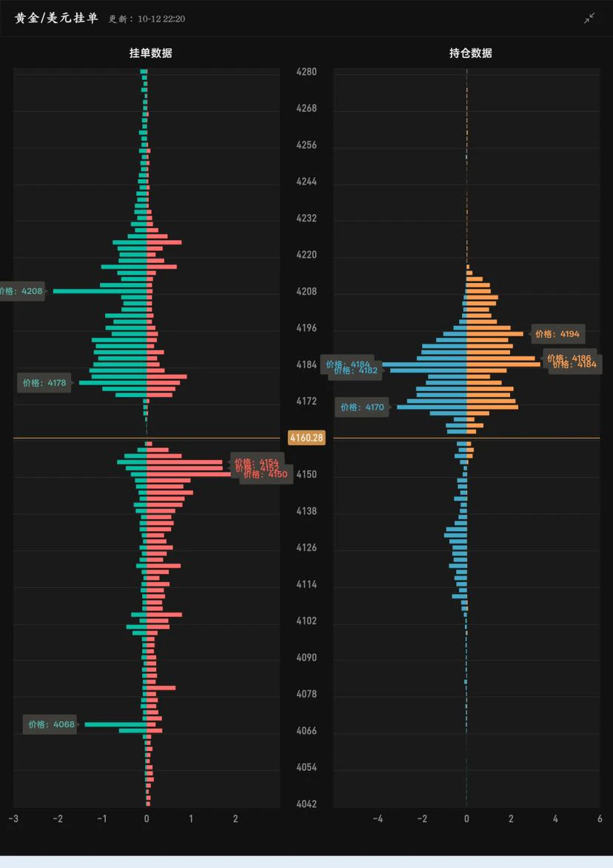Click the -4 tick on the 持仓数据 axis
Image resolution: width=613 pixels, height=868 pixels.
click(378, 818)
